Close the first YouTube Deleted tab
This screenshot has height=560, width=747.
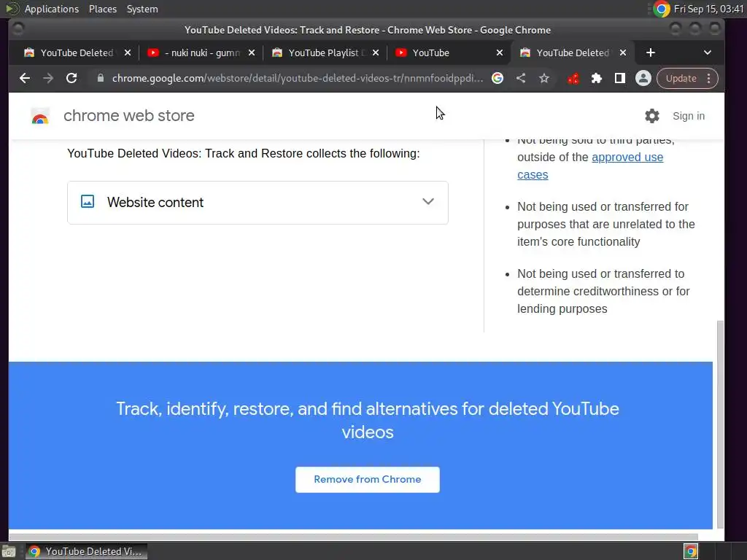coord(127,52)
